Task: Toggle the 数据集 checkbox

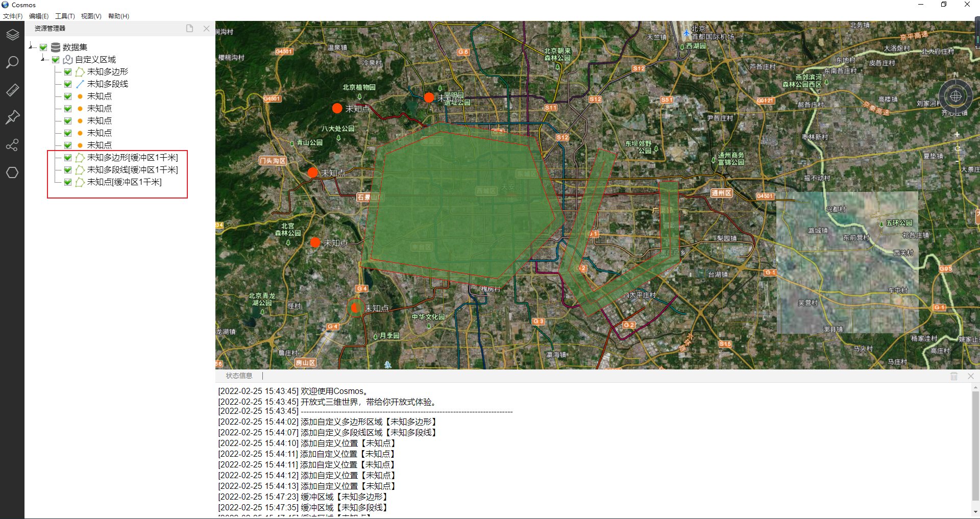Action: (43, 47)
